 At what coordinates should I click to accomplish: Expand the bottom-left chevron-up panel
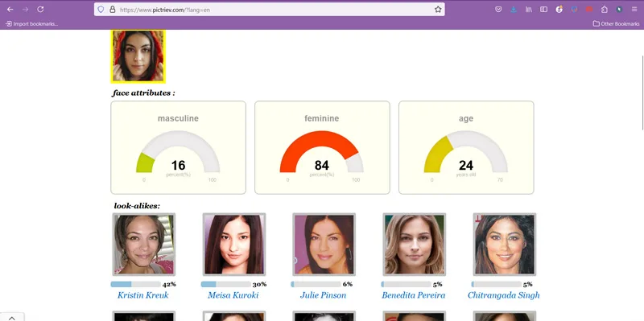pyautogui.click(x=12, y=318)
